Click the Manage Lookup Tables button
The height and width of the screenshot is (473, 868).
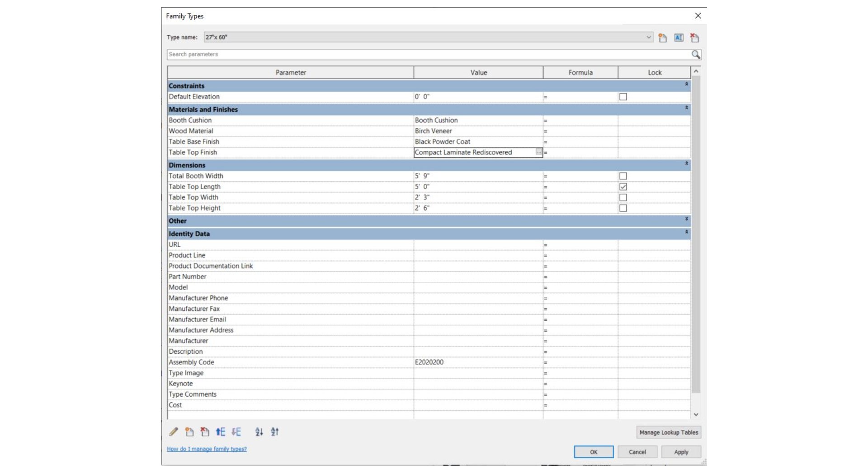[x=669, y=432]
